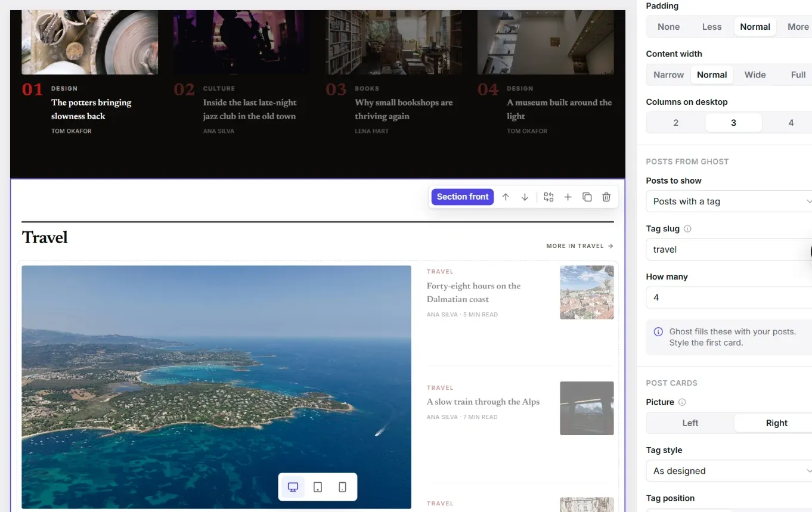Set padding to More
The width and height of the screenshot is (812, 512).
point(798,27)
